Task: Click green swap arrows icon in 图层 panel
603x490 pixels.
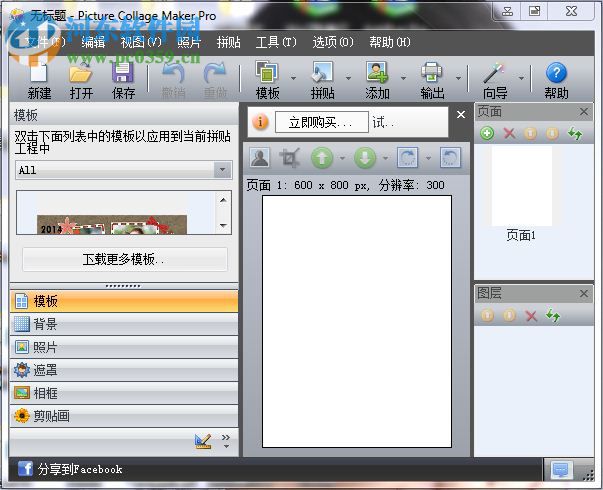Action: click(553, 316)
